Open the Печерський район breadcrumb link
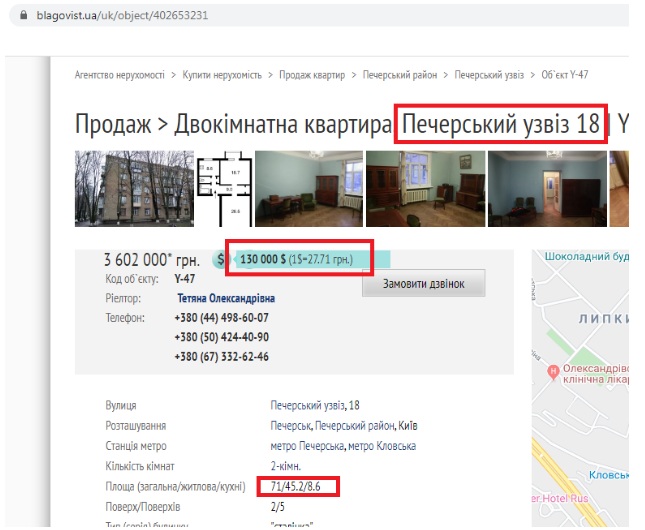The width and height of the screenshot is (645, 530). [400, 75]
